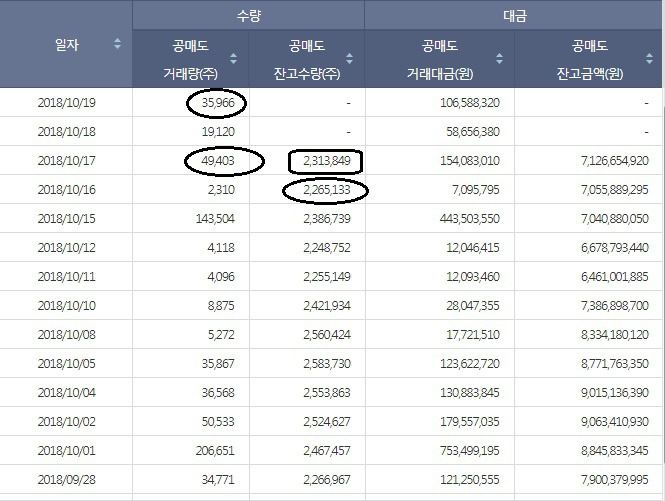Screen dimensions: 665x501
Task: Select the date 2018/10/10
Action: point(67,305)
